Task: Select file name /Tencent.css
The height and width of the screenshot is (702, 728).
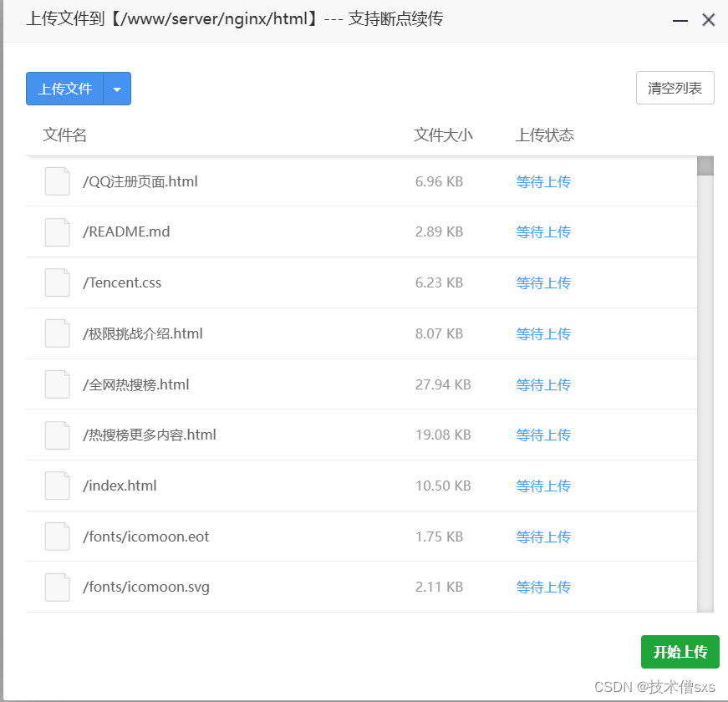Action: pos(122,282)
